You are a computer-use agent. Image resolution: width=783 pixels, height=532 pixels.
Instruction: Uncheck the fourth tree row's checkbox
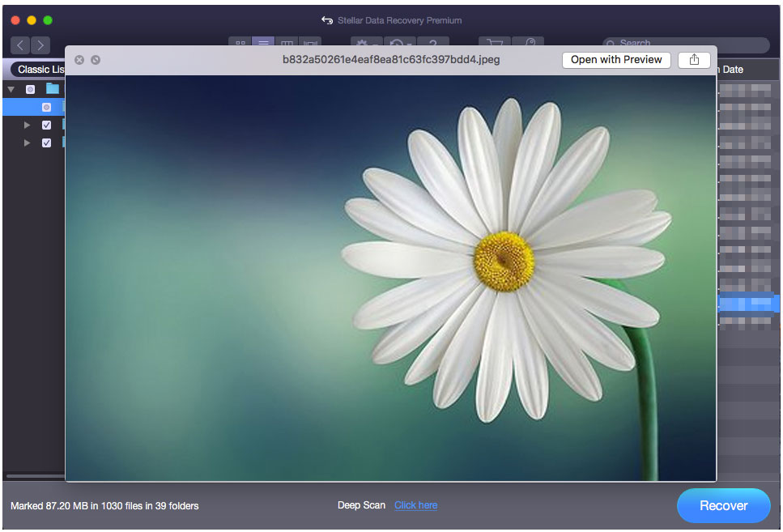(46, 143)
